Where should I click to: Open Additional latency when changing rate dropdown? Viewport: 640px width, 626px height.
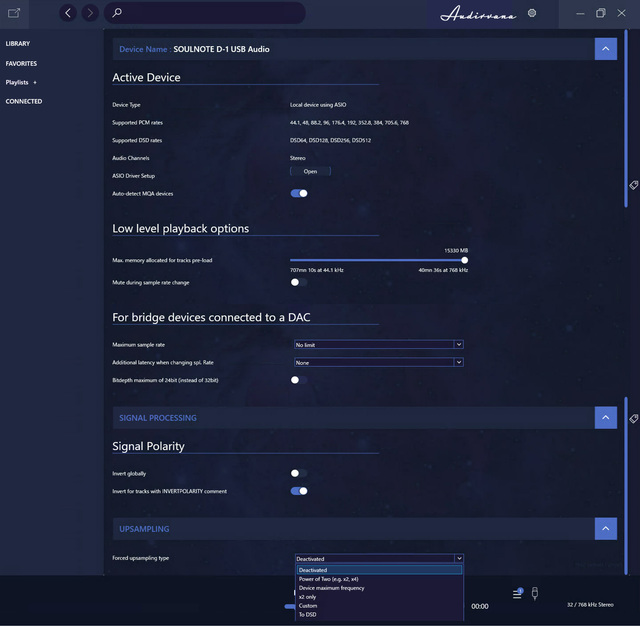point(379,362)
